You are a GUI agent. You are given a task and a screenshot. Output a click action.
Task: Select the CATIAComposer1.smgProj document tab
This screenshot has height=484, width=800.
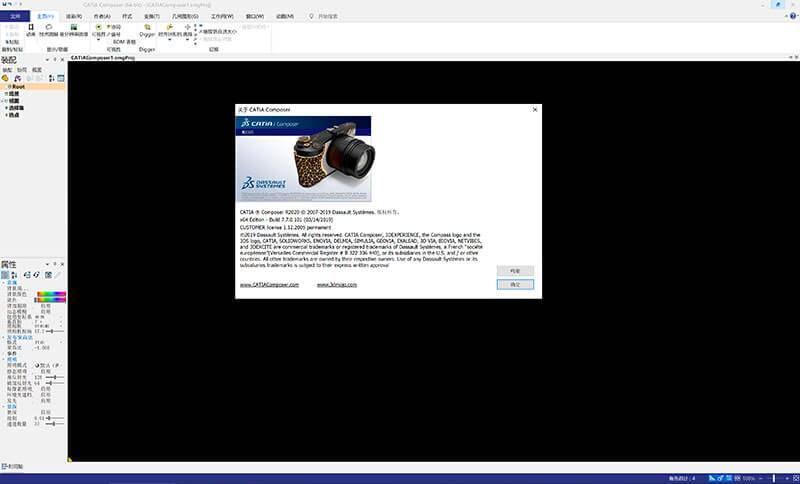click(x=102, y=58)
